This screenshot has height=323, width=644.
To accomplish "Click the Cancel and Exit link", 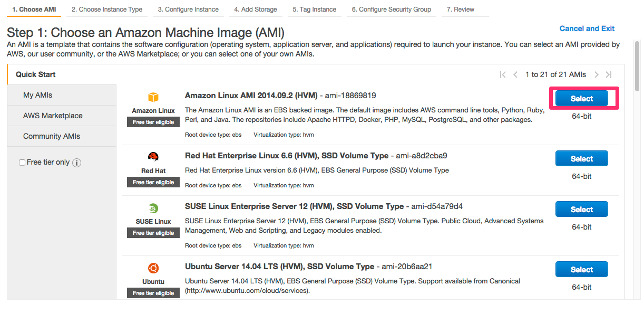I will tap(587, 28).
